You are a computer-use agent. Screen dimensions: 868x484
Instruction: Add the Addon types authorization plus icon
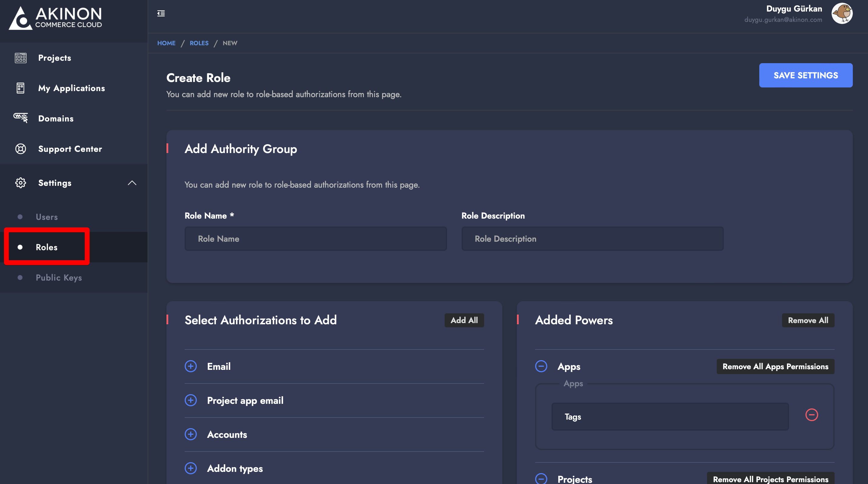(191, 469)
